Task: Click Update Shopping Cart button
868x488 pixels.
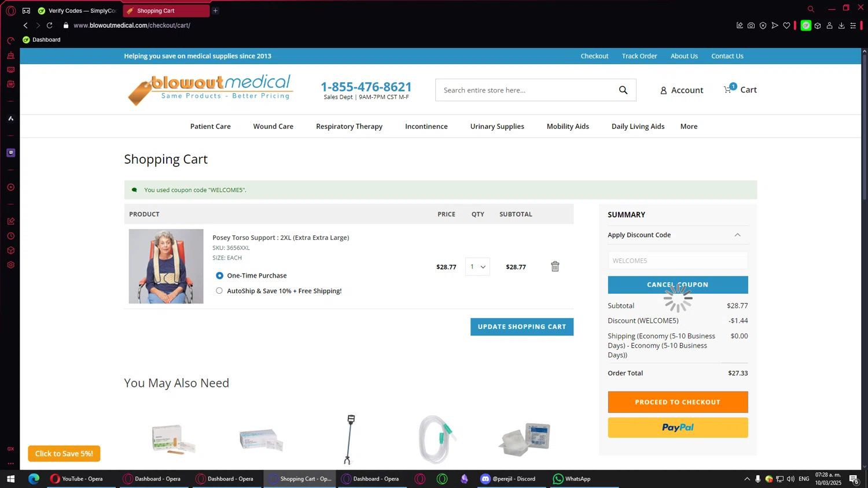Action: [x=522, y=327]
